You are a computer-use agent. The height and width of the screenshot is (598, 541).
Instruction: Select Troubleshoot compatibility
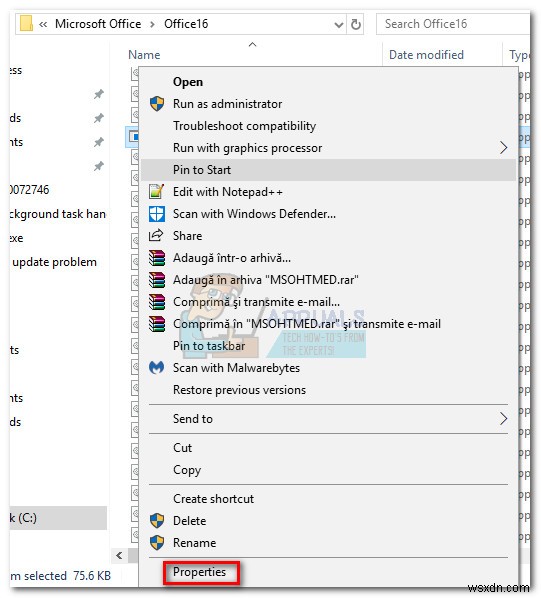(328, 126)
